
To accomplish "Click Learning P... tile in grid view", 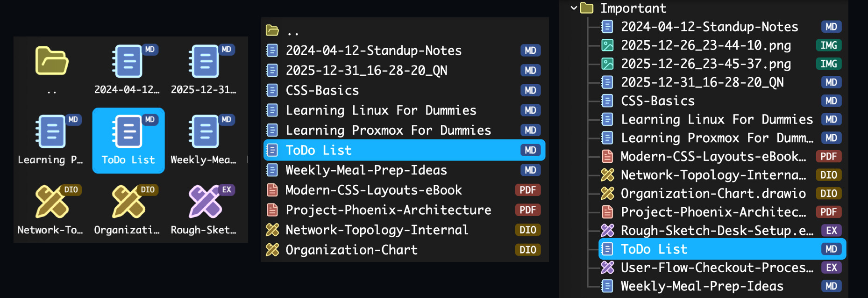I will coord(50,140).
